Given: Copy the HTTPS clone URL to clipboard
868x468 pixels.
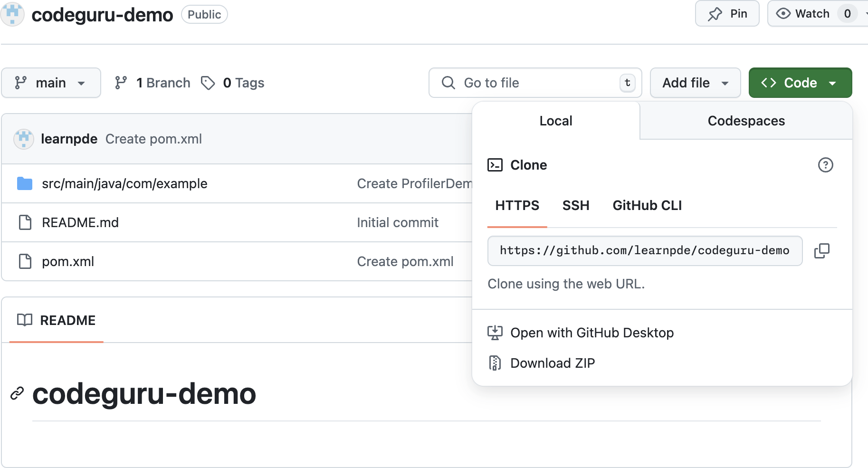Looking at the screenshot, I should click(821, 251).
